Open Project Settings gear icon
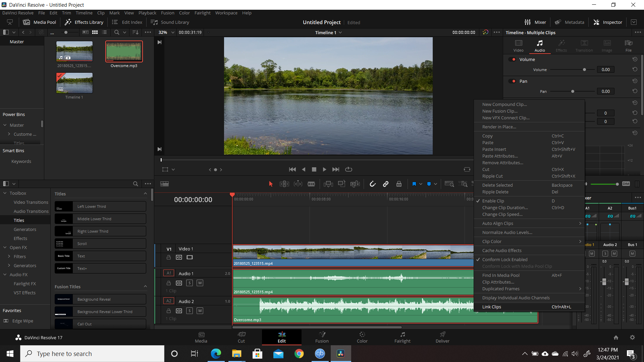This screenshot has width=644, height=362. [x=632, y=338]
